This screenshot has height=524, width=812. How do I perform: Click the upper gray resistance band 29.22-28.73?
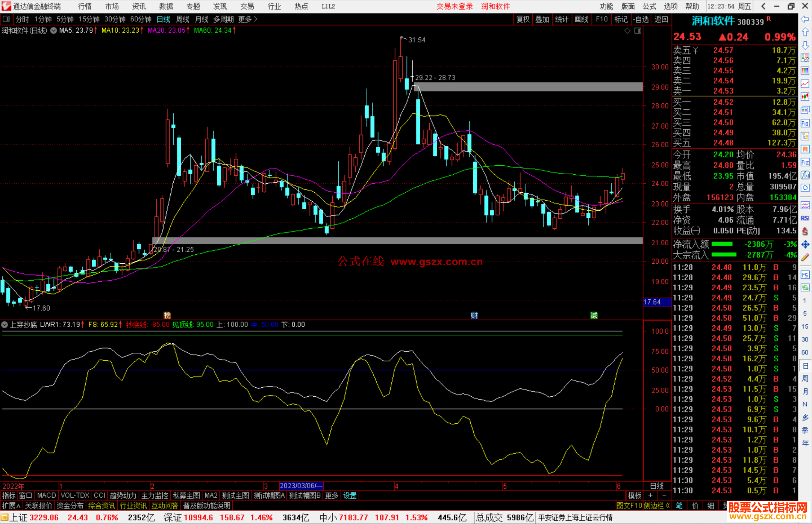[x=526, y=87]
